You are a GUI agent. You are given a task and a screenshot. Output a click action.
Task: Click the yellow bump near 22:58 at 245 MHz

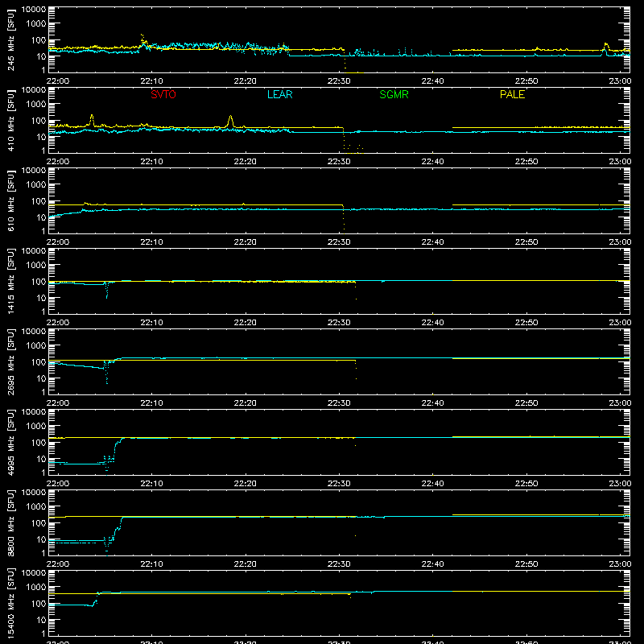[x=605, y=47]
